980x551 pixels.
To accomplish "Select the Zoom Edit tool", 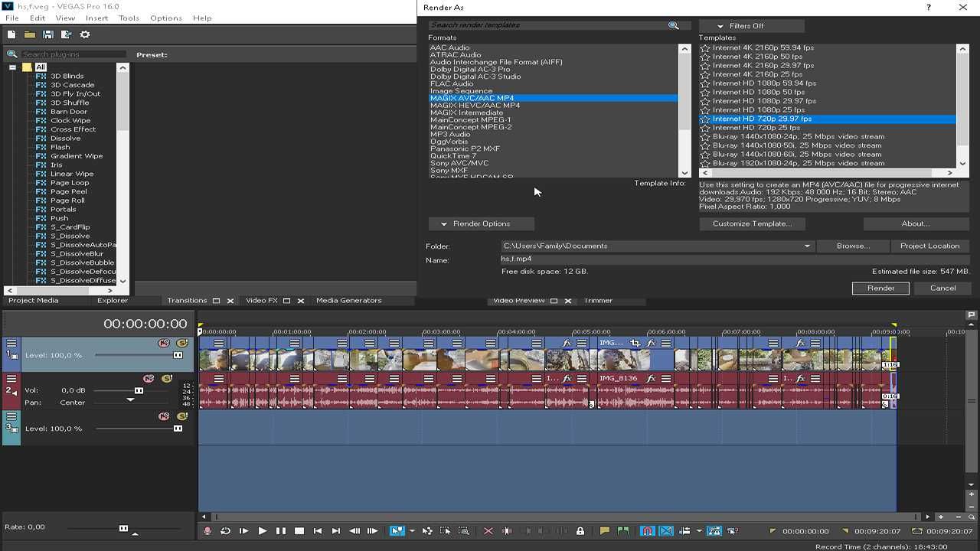I will [464, 531].
